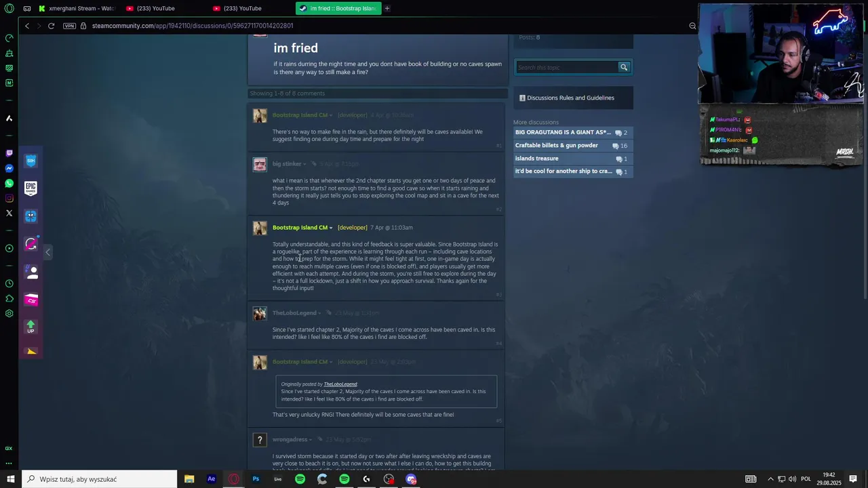Open it'd be cool for another ship discussion
The image size is (868, 488).
(x=564, y=171)
